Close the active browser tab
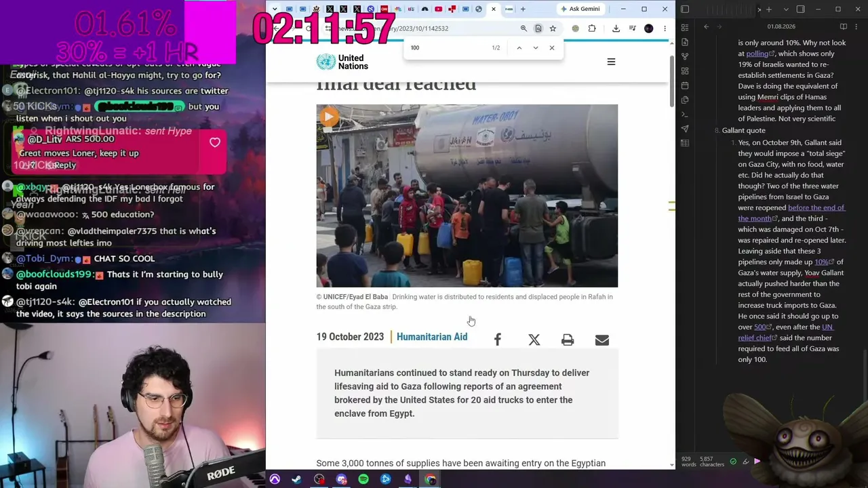Viewport: 868px width, 488px height. [494, 9]
